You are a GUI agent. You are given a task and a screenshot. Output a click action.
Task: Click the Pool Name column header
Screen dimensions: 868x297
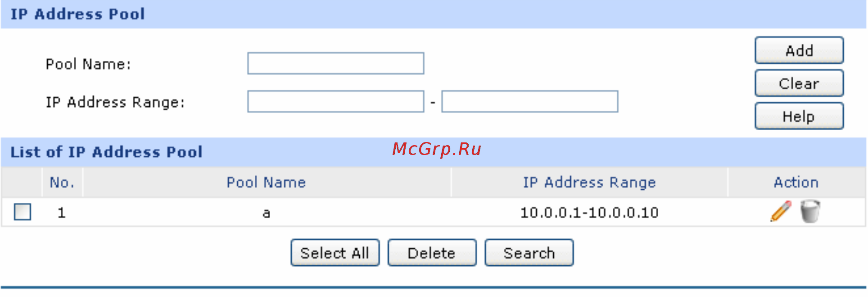[x=267, y=183]
